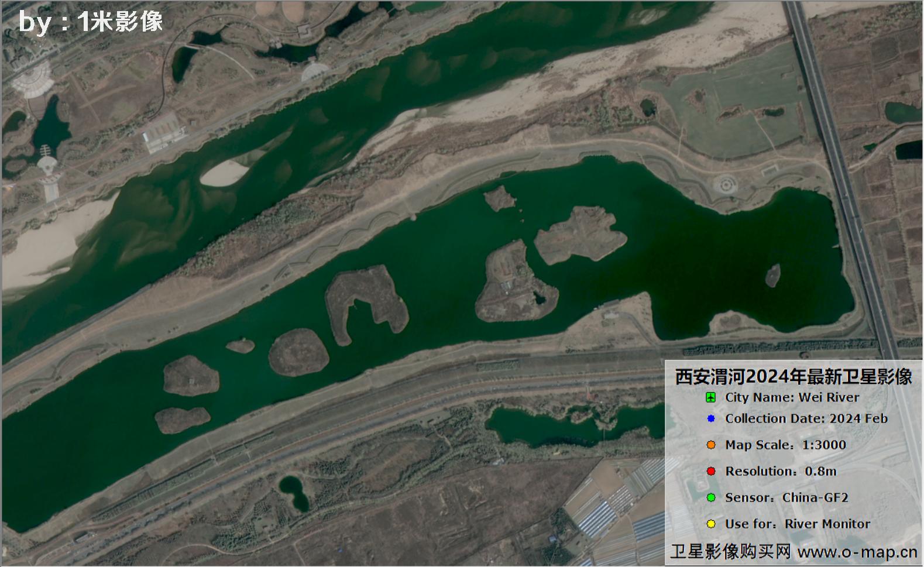Select the 'Collection Date: 2024 Feb' label
924x567 pixels.
tap(806, 419)
